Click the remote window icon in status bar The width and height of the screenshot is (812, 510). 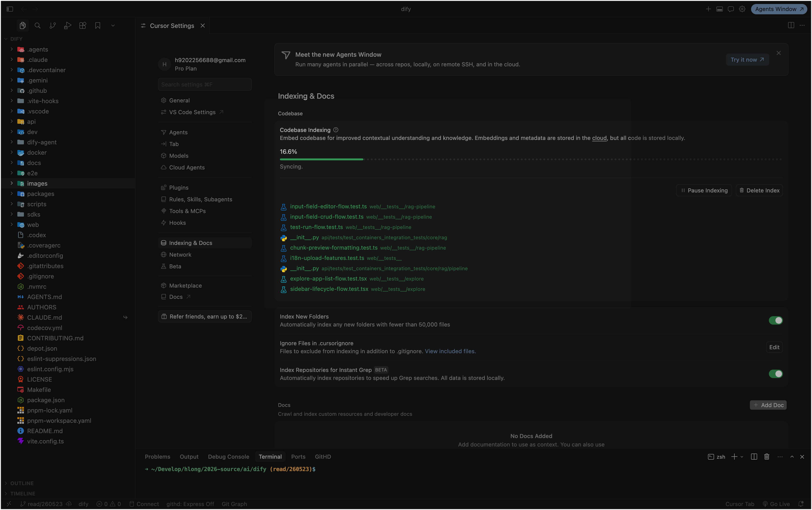pyautogui.click(x=9, y=504)
